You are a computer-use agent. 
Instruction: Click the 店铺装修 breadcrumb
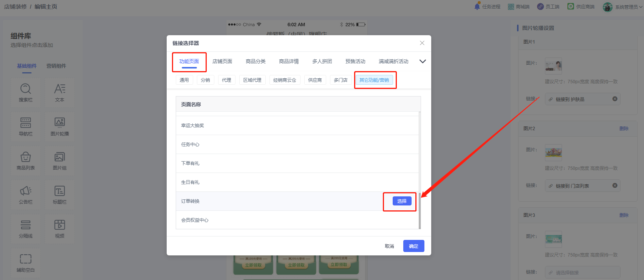(15, 6)
